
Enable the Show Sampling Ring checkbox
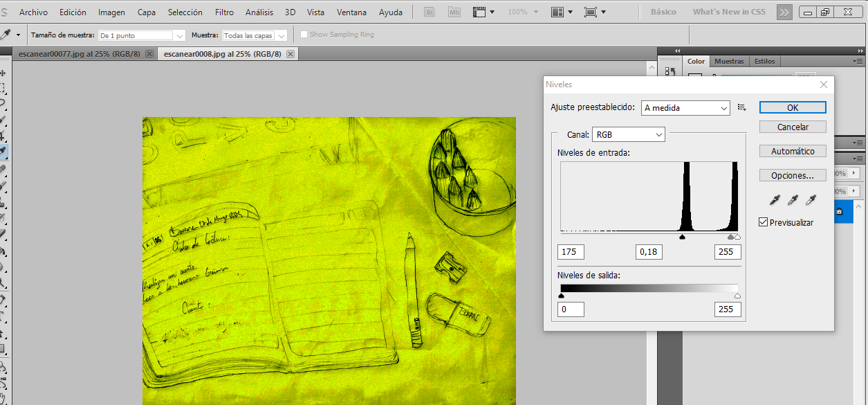tap(304, 35)
